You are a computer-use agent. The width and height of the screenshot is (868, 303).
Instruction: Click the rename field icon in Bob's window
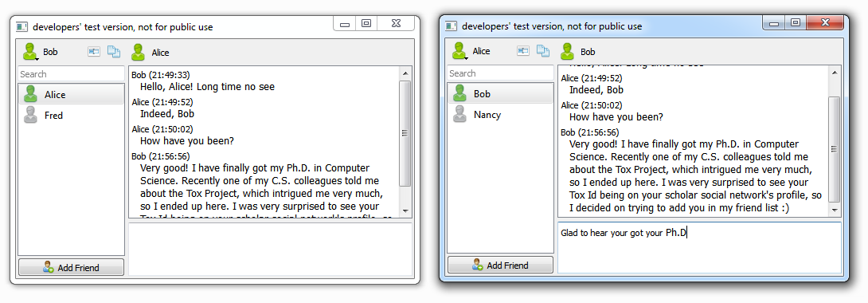tap(93, 52)
